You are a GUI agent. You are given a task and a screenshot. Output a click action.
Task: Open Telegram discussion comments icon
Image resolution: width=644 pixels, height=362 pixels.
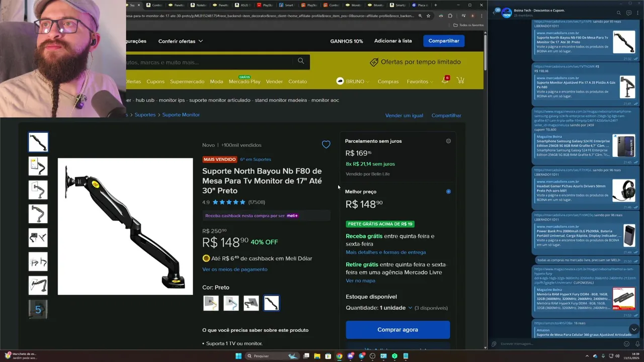pyautogui.click(x=628, y=13)
